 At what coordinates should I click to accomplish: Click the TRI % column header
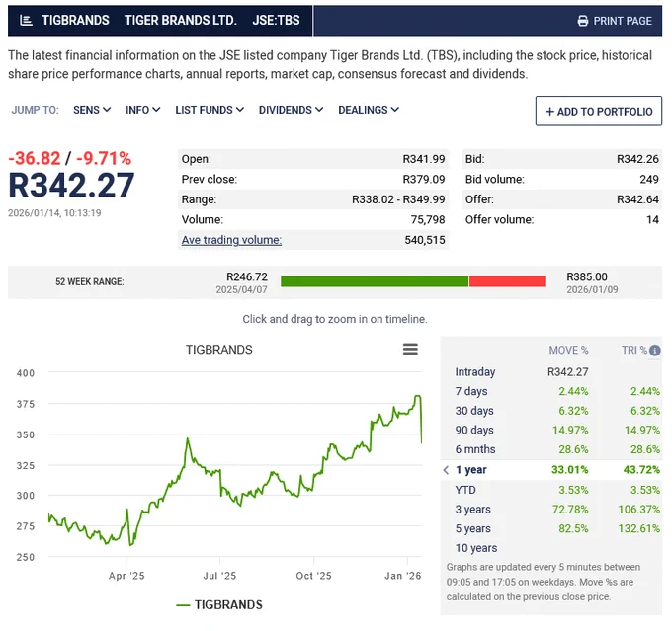[634, 350]
